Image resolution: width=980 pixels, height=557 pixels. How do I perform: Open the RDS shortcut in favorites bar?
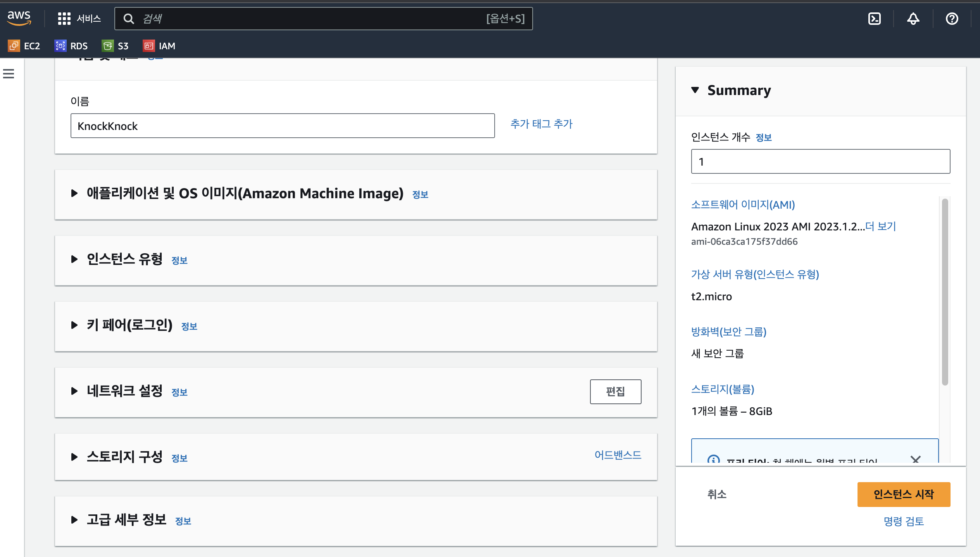tap(71, 46)
